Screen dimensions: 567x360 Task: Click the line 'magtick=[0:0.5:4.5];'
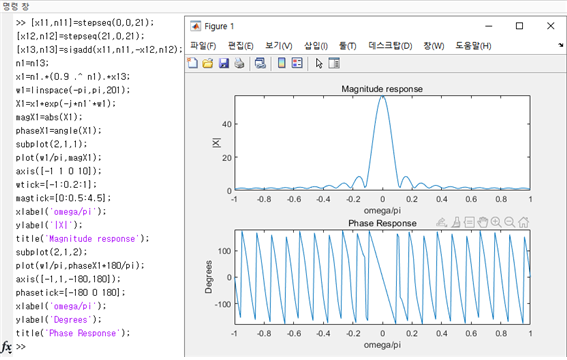tap(63, 198)
